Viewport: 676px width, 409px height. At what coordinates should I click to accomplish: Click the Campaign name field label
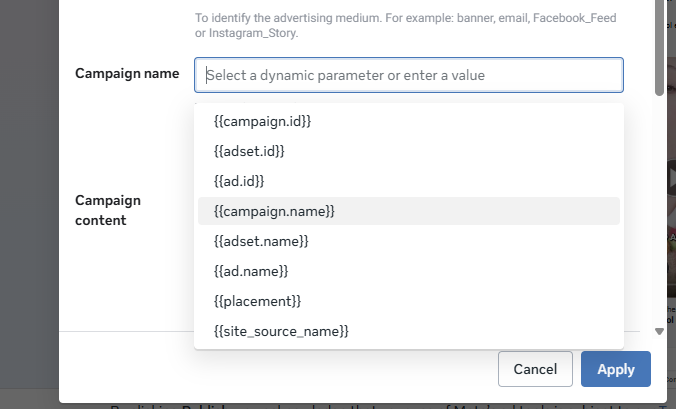click(x=127, y=74)
